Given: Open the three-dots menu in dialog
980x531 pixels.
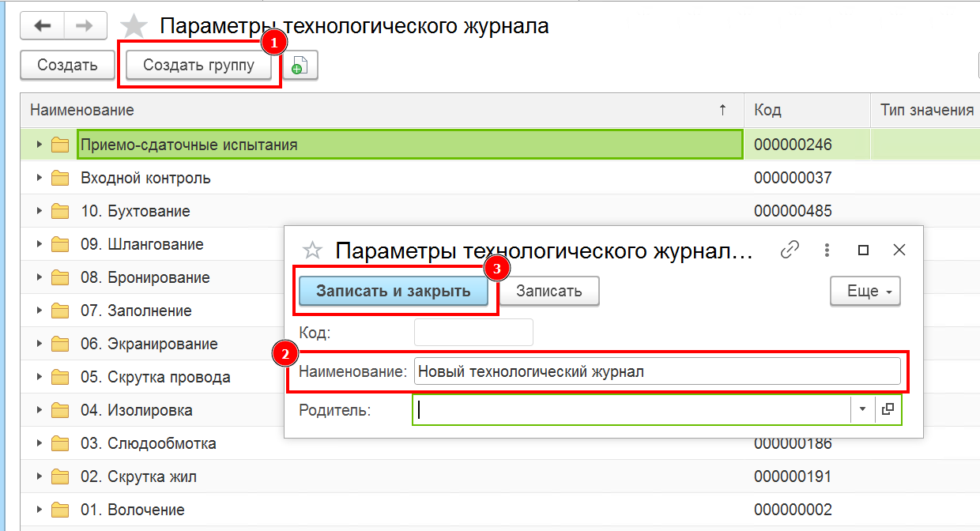Looking at the screenshot, I should [827, 250].
